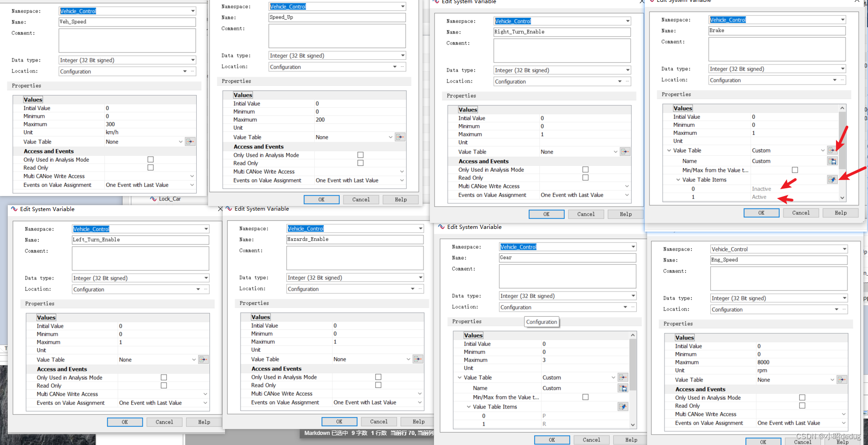Toggle Only Used in Analysis Mode for Speed_Up

click(x=360, y=155)
